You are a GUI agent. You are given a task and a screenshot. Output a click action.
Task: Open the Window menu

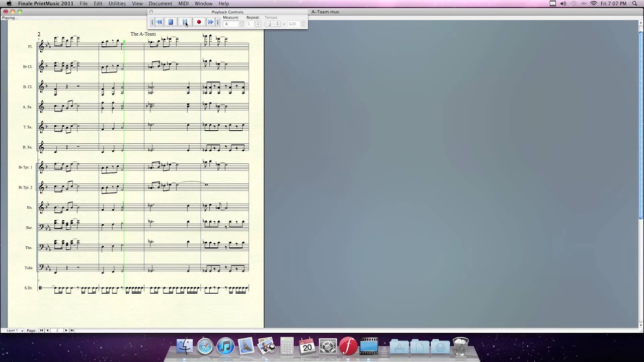tap(203, 4)
